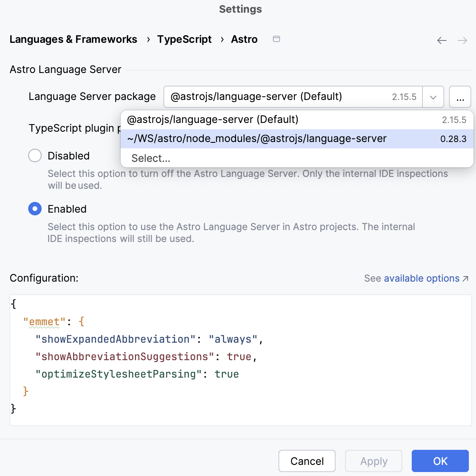Copy the settings path via the breadcrumb icon
Viewport: 476px width, 476px height.
point(276,39)
